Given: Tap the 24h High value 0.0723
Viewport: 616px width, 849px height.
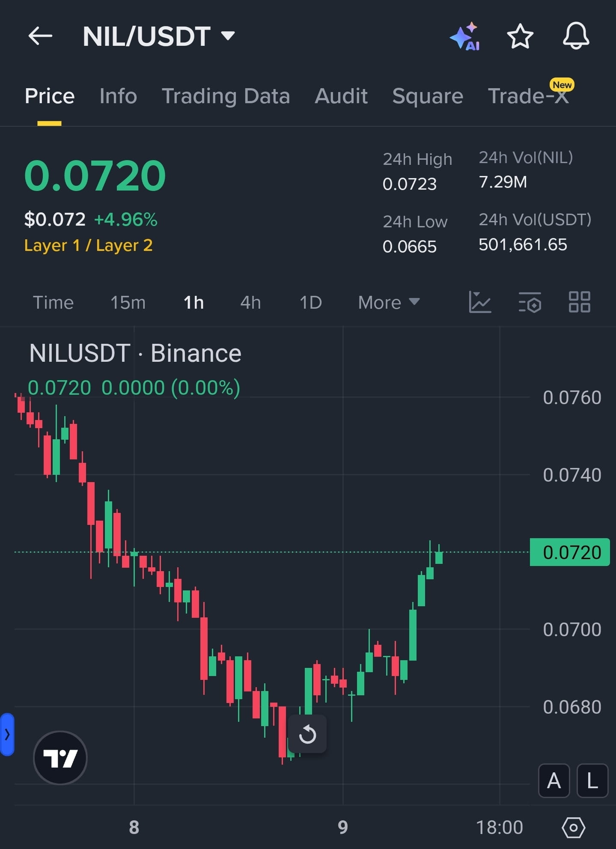Looking at the screenshot, I should (410, 184).
